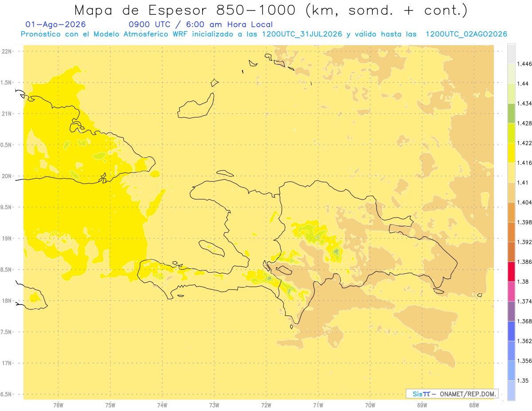The width and height of the screenshot is (532, 411).
Task: Pick the orange legend swatch between 1.398 and 1.404
Action: 511,212
